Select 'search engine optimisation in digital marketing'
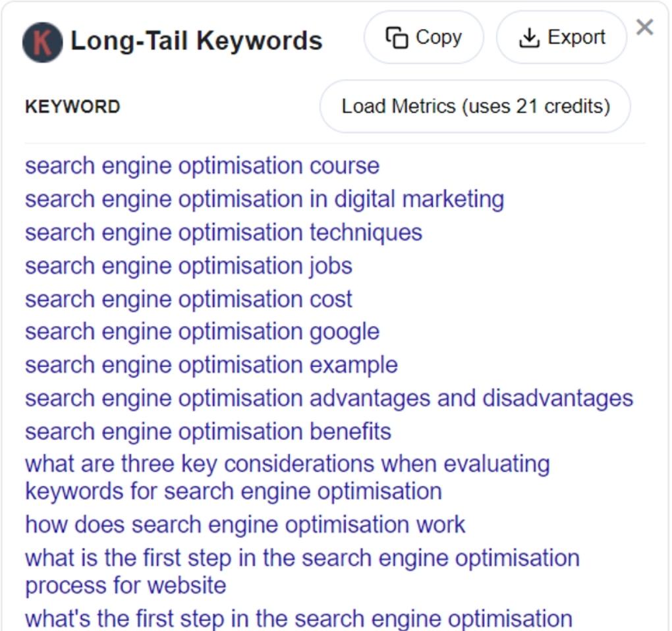The width and height of the screenshot is (672, 631). tap(264, 199)
